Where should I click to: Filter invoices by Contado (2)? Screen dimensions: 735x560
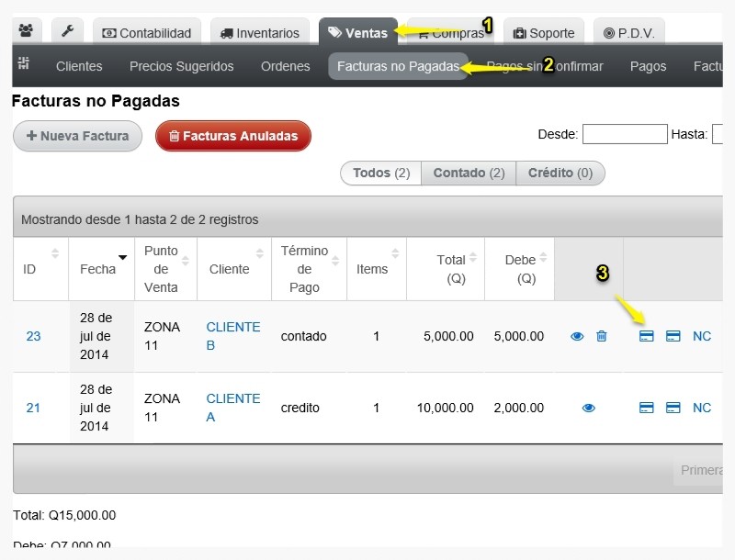469,174
